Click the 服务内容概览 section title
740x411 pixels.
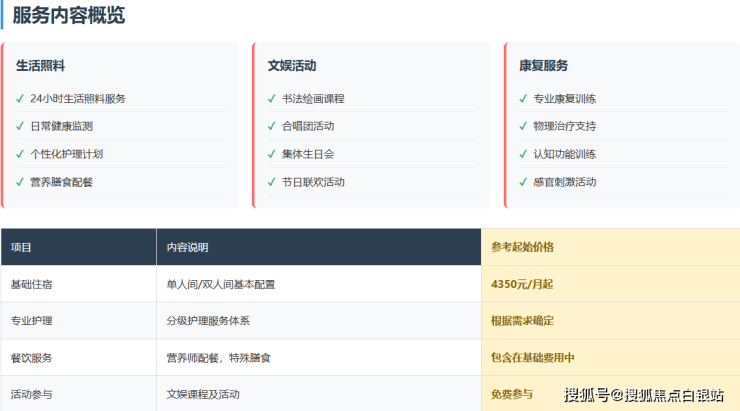point(69,16)
